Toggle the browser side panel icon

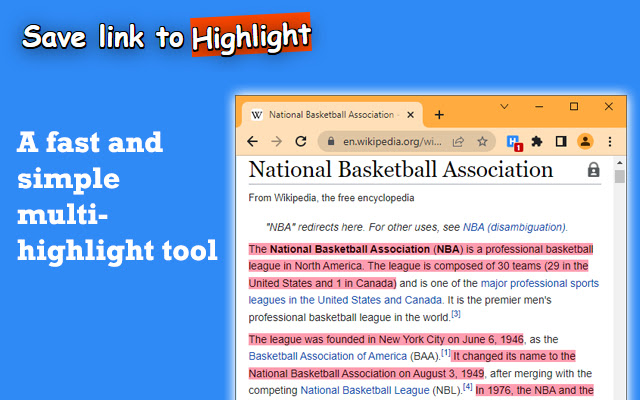coord(561,142)
